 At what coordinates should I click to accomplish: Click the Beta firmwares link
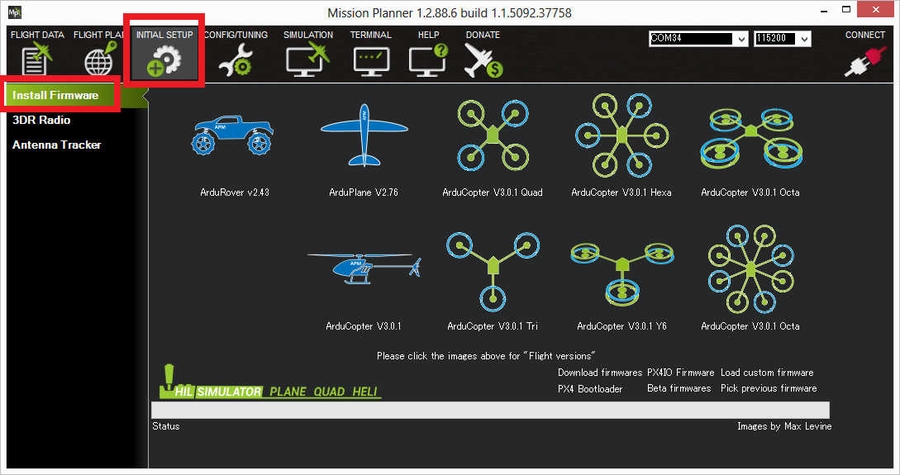[x=678, y=388]
